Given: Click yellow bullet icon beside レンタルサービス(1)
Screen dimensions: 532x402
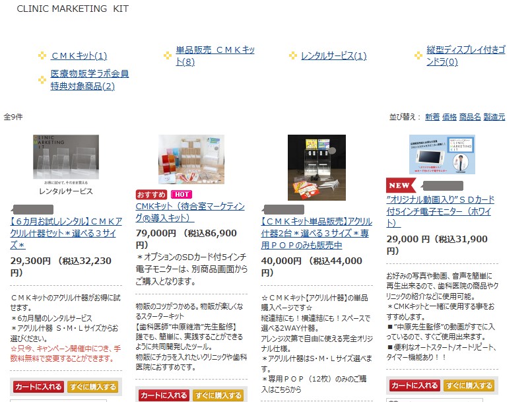Looking at the screenshot, I should pyautogui.click(x=293, y=55).
